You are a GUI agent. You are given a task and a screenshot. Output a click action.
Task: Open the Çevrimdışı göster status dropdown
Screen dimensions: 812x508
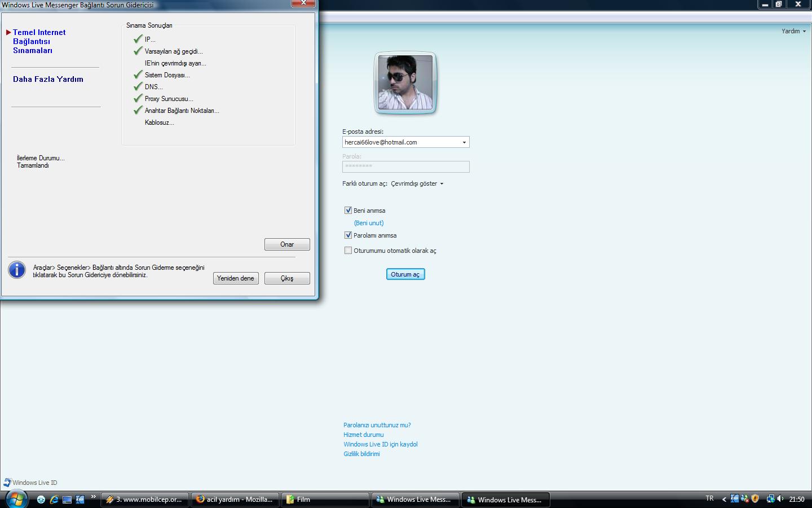[417, 183]
